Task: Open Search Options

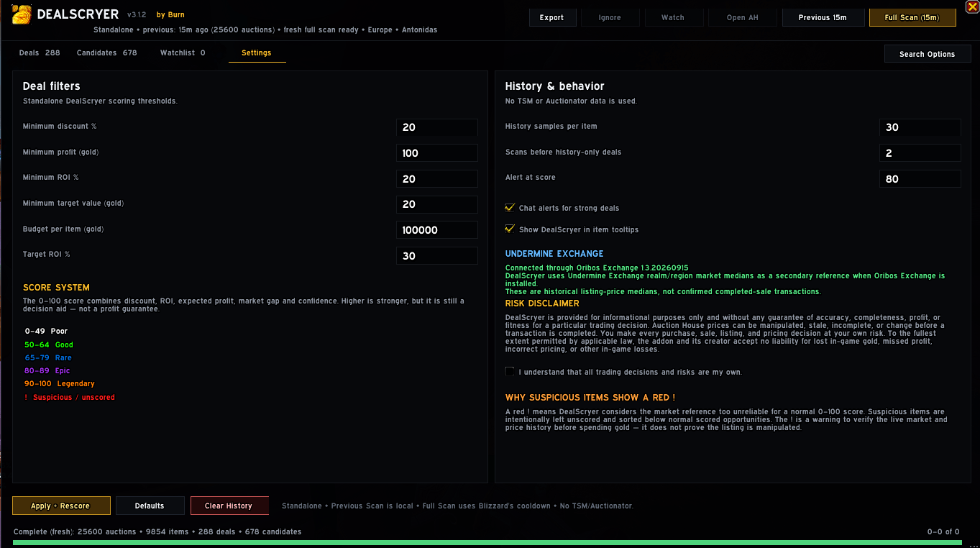Action: point(927,54)
